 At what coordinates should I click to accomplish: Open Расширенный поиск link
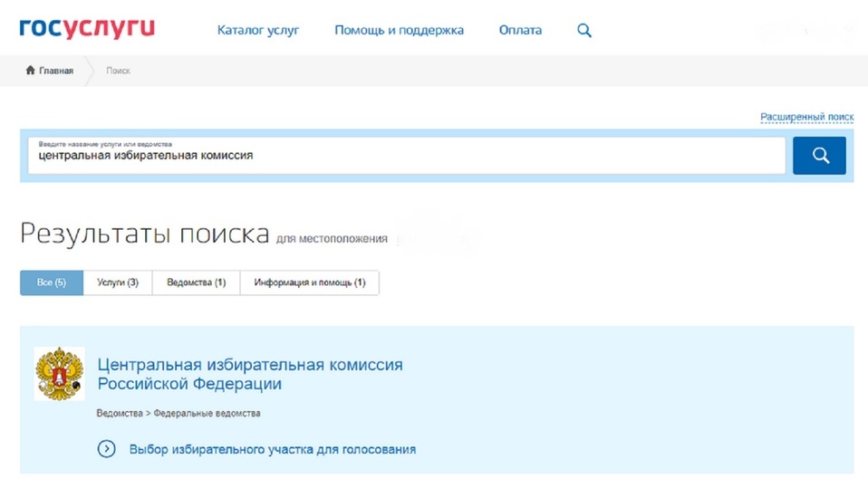click(x=806, y=117)
